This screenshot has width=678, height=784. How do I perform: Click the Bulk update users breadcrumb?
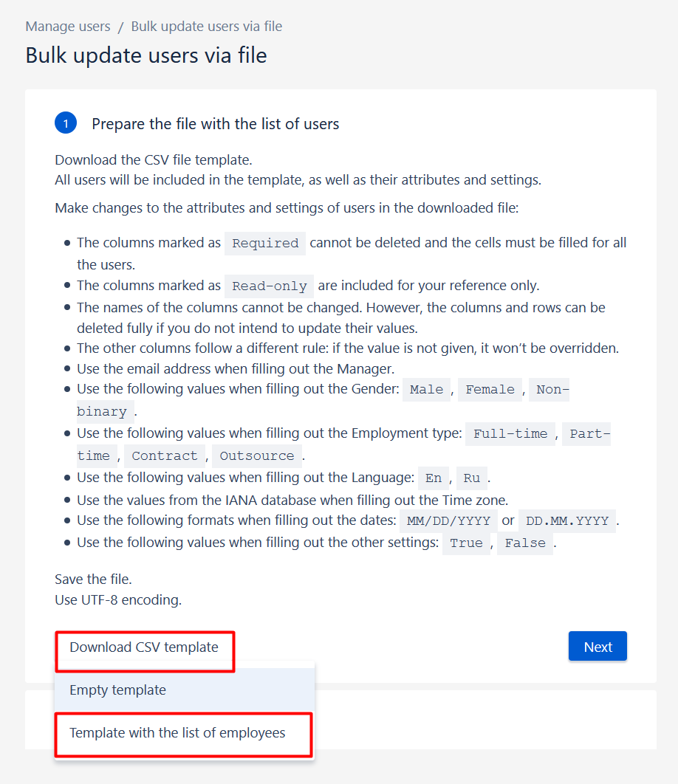[206, 26]
